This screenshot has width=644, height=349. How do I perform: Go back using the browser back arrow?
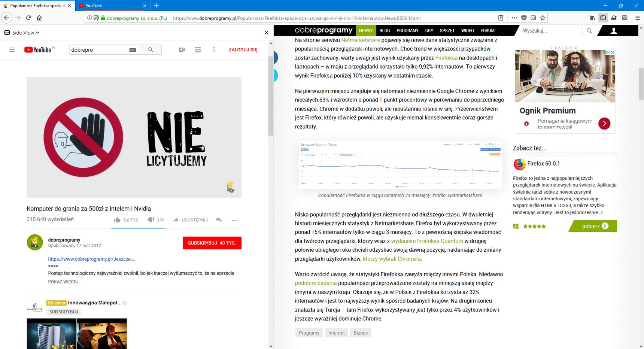click(x=7, y=18)
